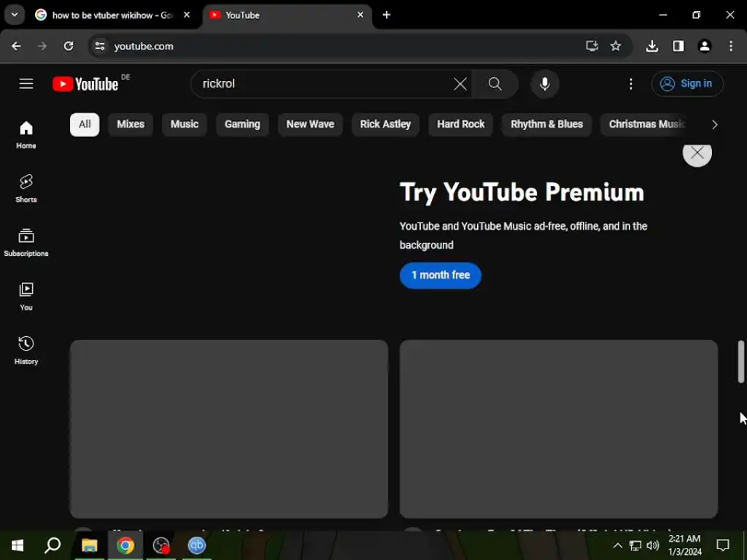The height and width of the screenshot is (560, 747).
Task: Switch to the vtuber wikihow Google tab
Action: 113,15
